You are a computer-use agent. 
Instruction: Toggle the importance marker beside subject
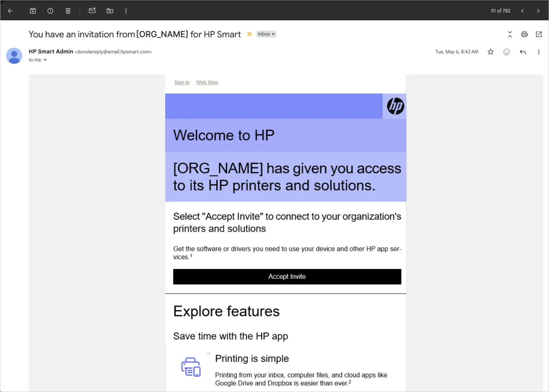click(249, 34)
